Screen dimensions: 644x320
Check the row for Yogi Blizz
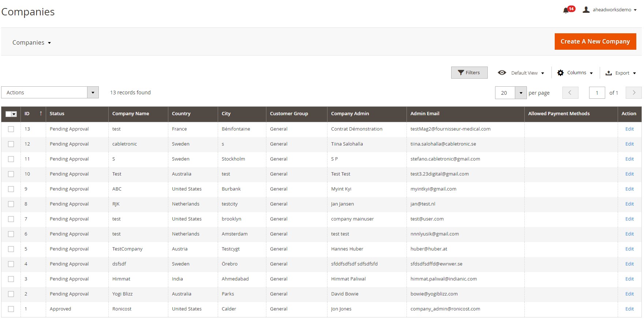[x=11, y=294]
